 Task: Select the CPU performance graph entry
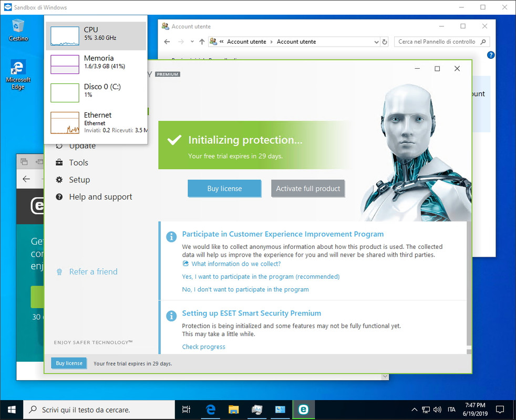coord(96,36)
